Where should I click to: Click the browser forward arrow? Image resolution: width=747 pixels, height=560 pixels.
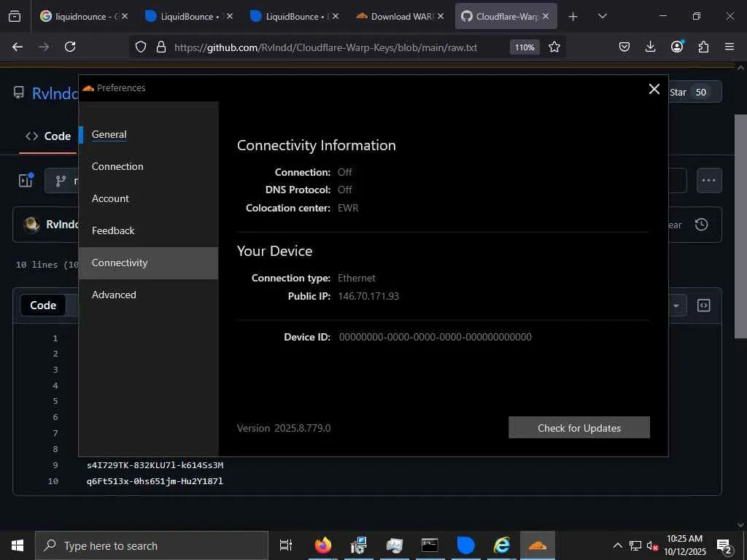point(44,47)
